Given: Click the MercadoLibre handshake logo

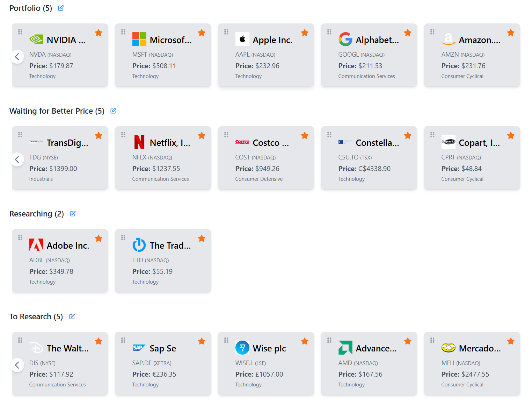Looking at the screenshot, I should tap(449, 348).
